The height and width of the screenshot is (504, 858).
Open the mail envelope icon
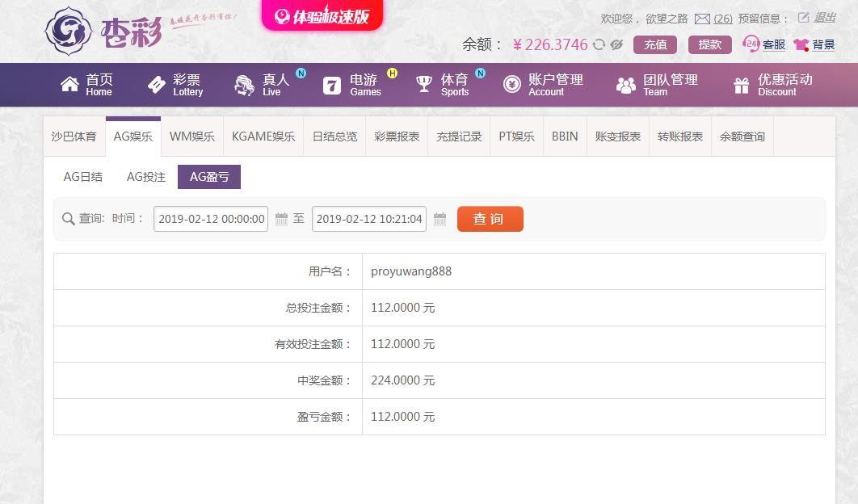point(702,19)
